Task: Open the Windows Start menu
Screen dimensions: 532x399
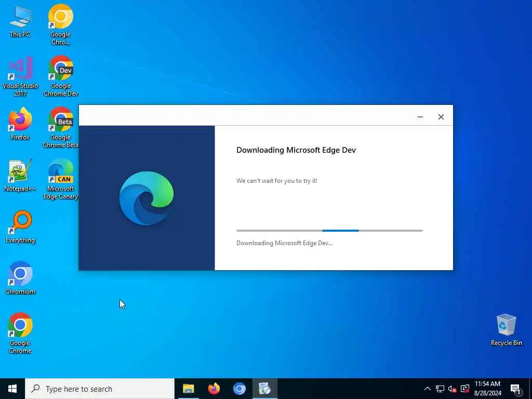Action: tap(12, 389)
